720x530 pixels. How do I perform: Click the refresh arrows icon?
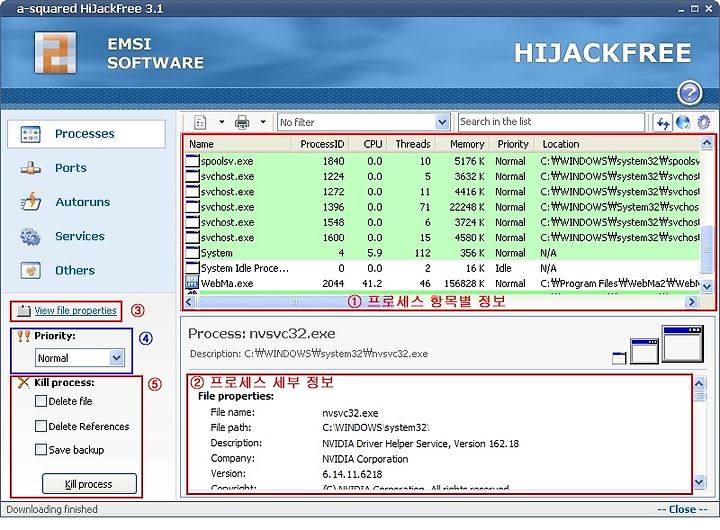[x=663, y=123]
